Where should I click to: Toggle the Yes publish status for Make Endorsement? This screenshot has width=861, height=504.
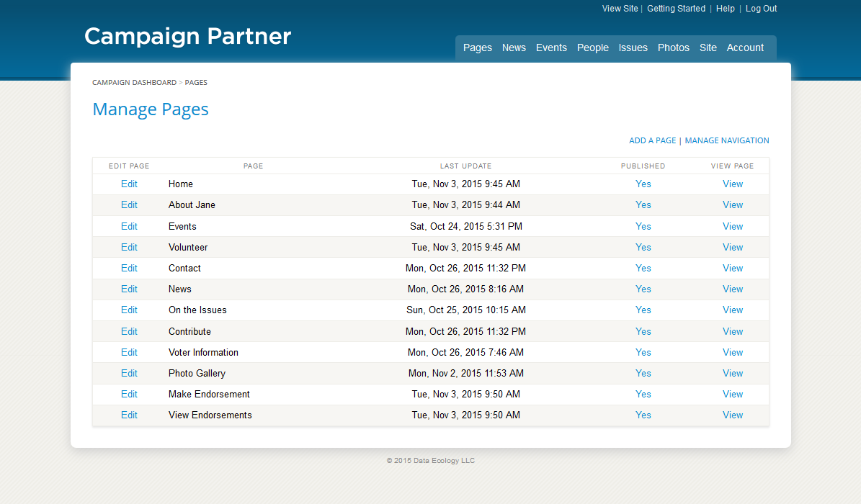(x=643, y=394)
